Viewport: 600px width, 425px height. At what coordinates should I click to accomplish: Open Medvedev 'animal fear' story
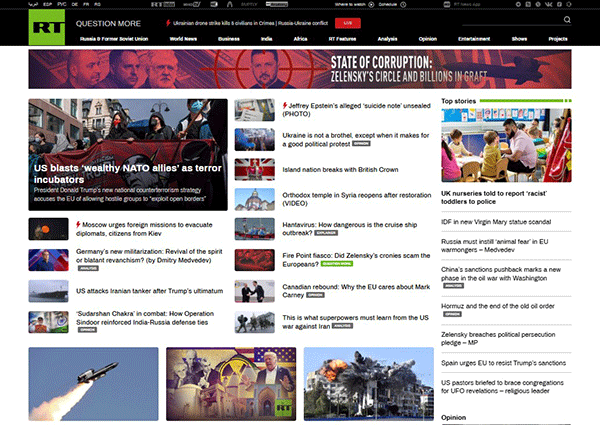494,246
